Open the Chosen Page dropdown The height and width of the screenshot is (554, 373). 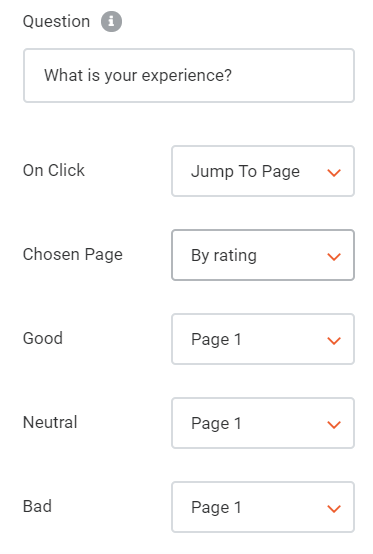(x=263, y=255)
